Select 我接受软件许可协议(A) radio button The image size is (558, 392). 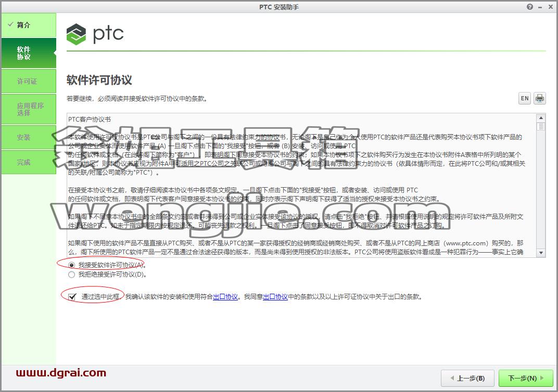(71, 265)
